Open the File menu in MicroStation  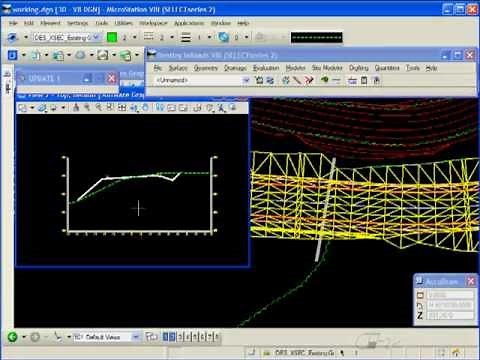(13, 23)
